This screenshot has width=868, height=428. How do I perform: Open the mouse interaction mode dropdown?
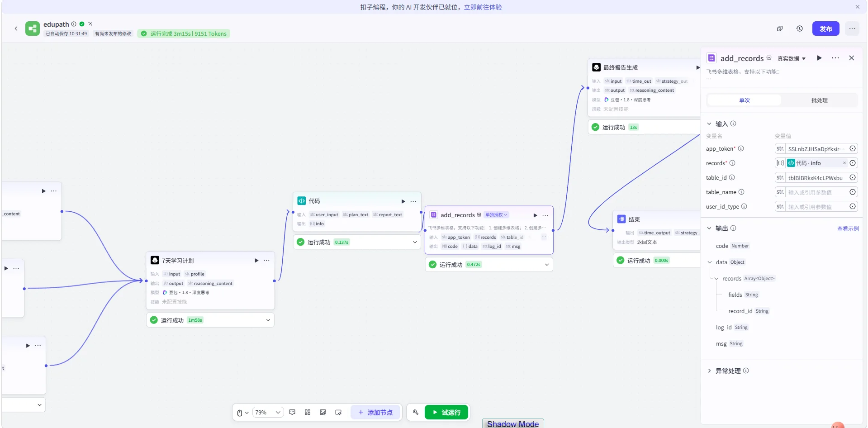click(x=243, y=413)
